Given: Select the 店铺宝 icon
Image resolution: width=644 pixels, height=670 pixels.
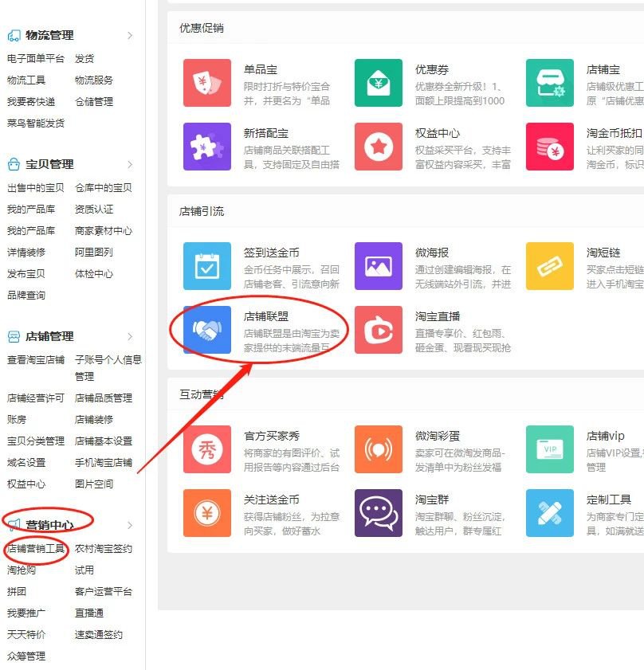Looking at the screenshot, I should point(552,83).
